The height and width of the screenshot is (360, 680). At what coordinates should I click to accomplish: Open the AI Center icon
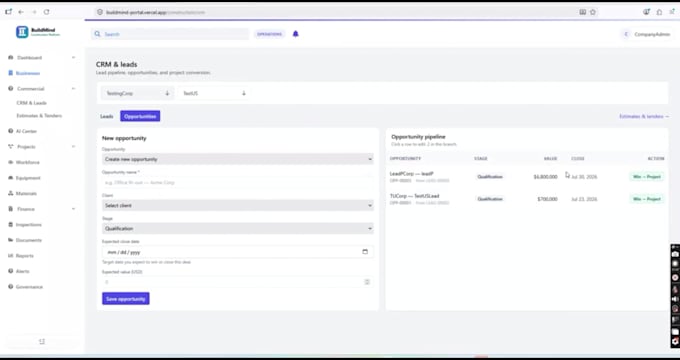pos(11,131)
